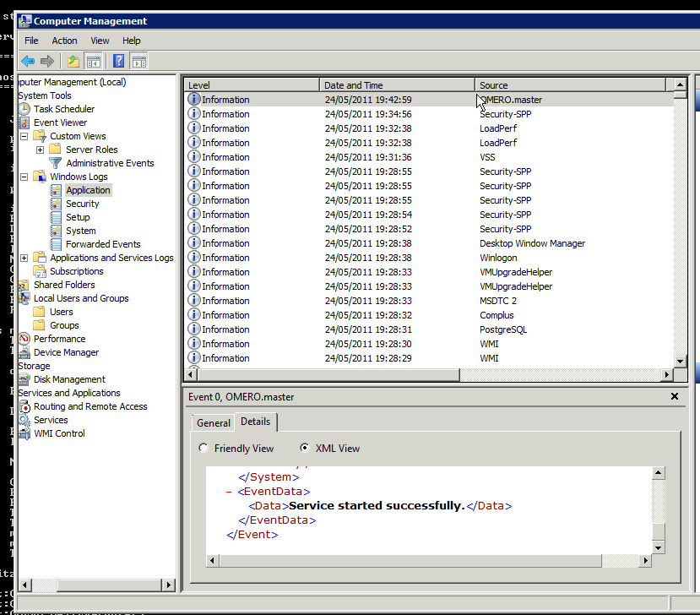Image resolution: width=700 pixels, height=615 pixels.
Task: Click the Performance monitor icon
Action: coord(24,339)
